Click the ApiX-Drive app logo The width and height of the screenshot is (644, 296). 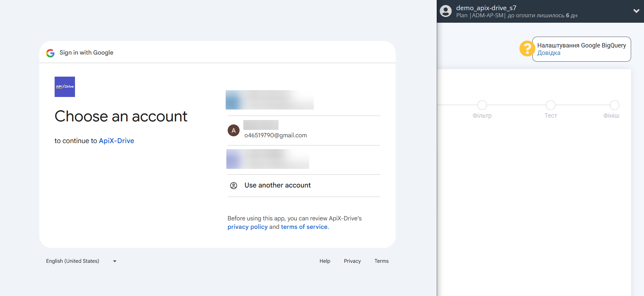(65, 87)
